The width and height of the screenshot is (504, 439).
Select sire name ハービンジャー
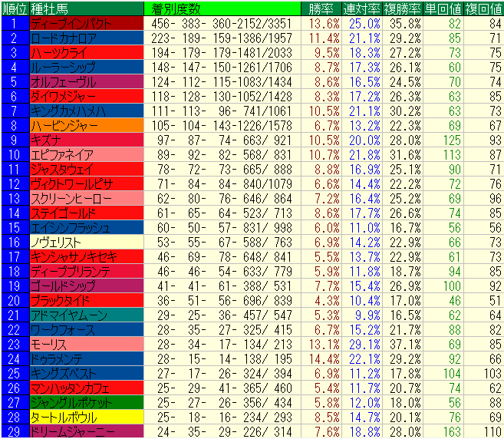click(87, 125)
